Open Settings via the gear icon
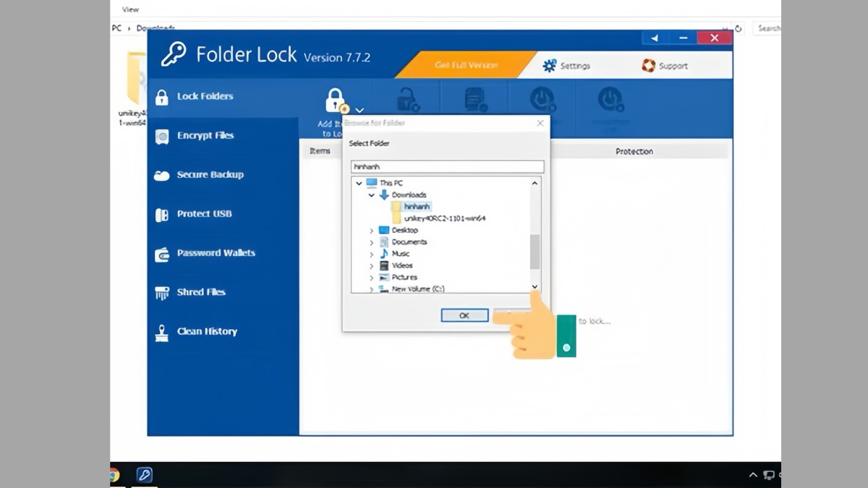Viewport: 868px width, 488px height. click(549, 66)
